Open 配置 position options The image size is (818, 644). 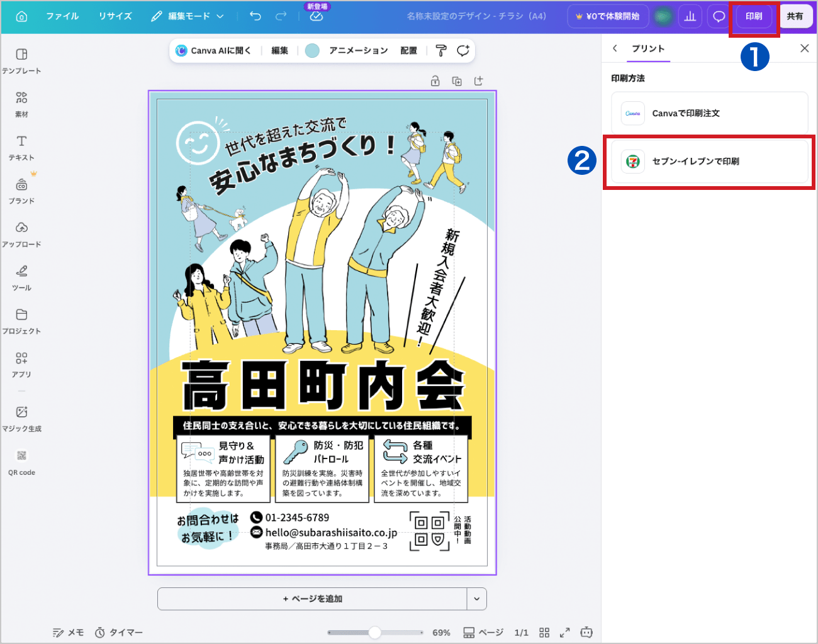pyautogui.click(x=409, y=51)
